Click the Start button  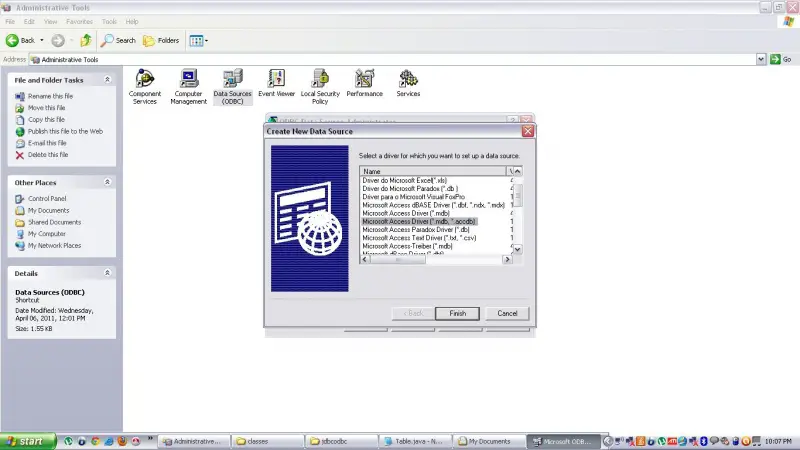pyautogui.click(x=28, y=441)
